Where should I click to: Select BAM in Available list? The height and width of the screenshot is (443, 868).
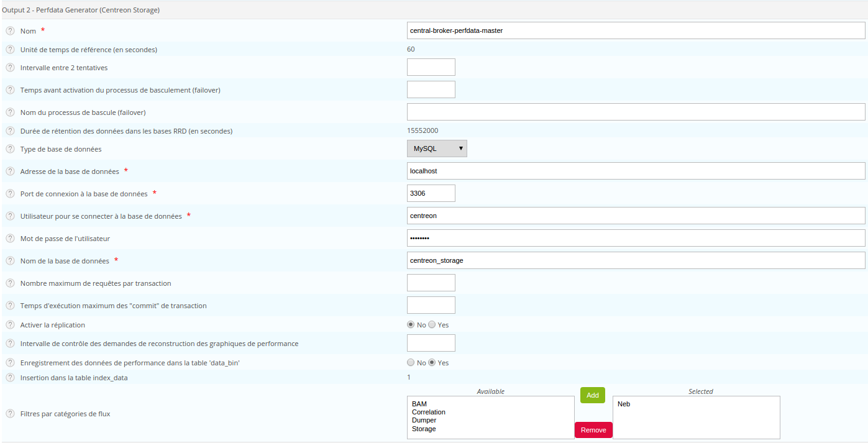(x=419, y=404)
